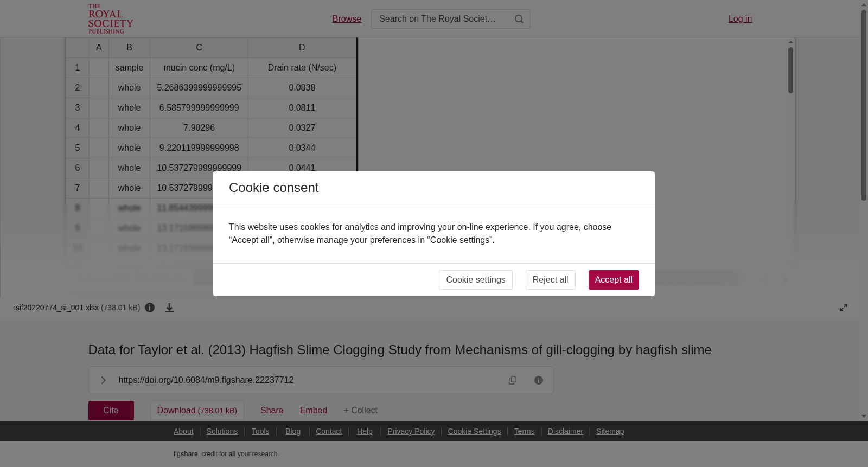Click the cell with value 6.585799999999999
Screen dimensions: 868x467
coord(199,108)
